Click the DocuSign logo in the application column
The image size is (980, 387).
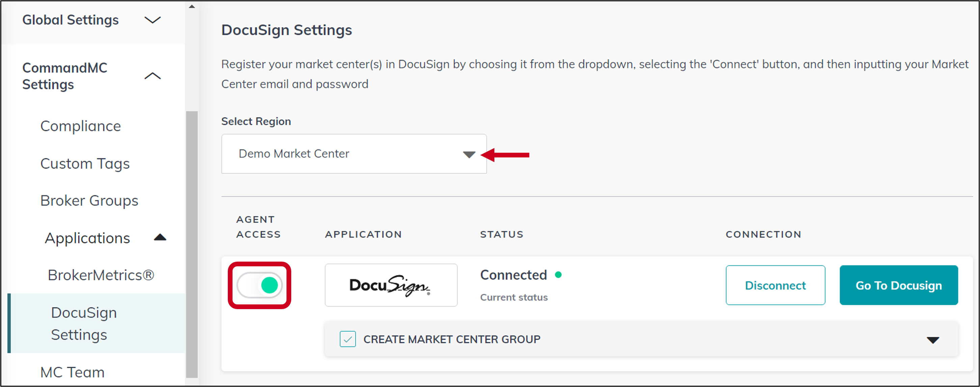tap(390, 285)
